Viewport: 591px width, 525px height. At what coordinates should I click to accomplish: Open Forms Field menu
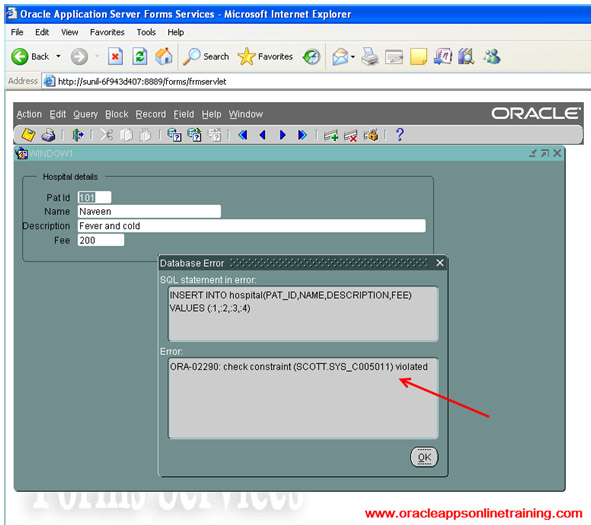click(x=184, y=114)
